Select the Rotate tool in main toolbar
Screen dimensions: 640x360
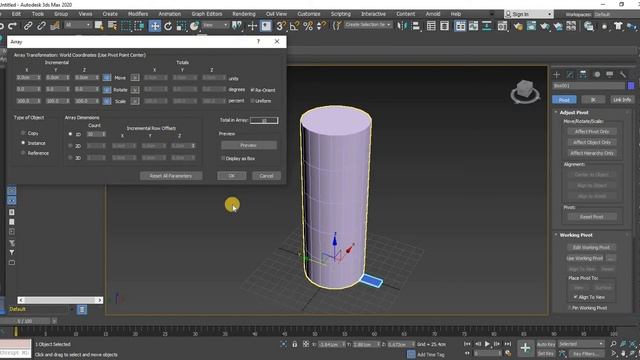point(168,26)
